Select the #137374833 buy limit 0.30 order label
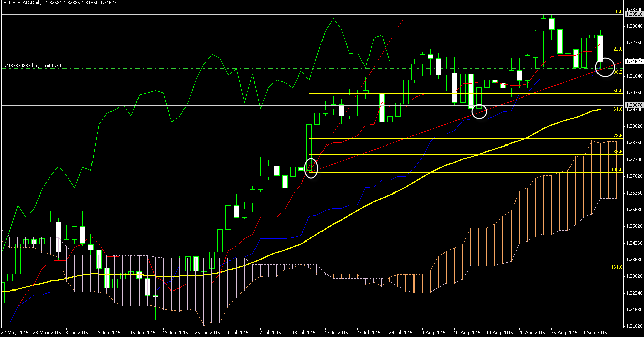This screenshot has width=644, height=338. click(32, 65)
